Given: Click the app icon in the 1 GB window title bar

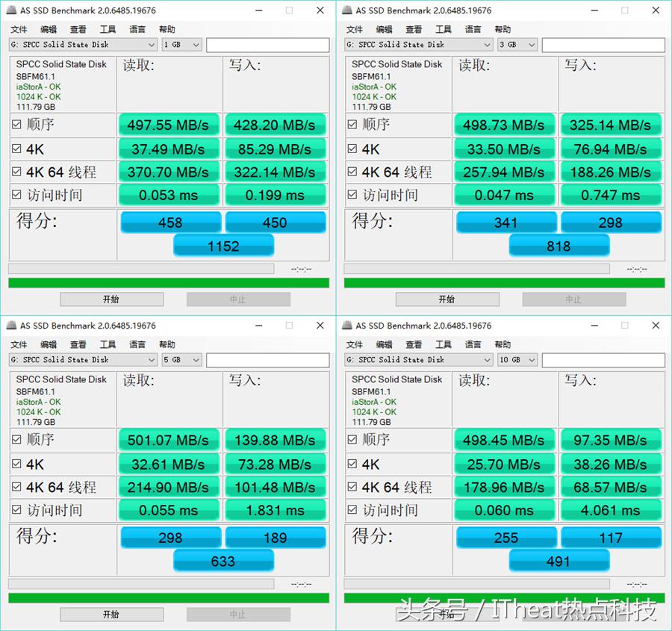Looking at the screenshot, I should 11,10.
